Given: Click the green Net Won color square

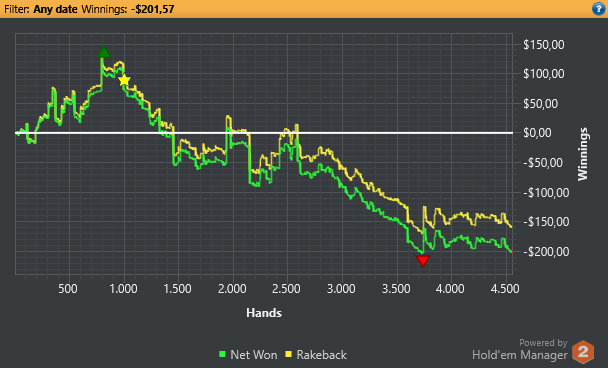Looking at the screenshot, I should [x=222, y=354].
